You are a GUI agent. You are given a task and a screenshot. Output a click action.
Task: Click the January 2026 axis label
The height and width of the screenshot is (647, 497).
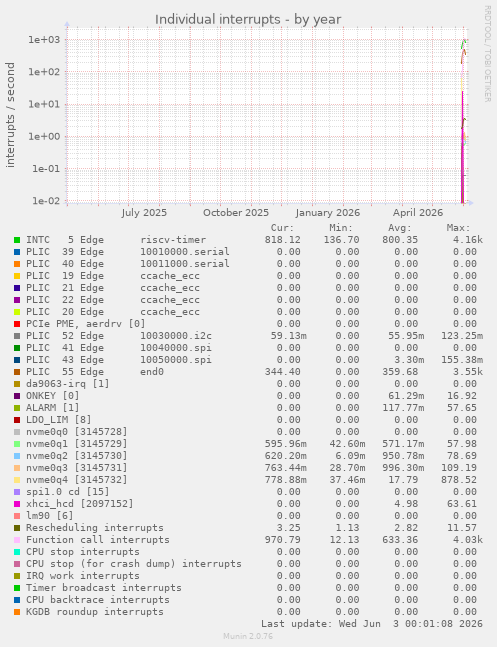[328, 213]
